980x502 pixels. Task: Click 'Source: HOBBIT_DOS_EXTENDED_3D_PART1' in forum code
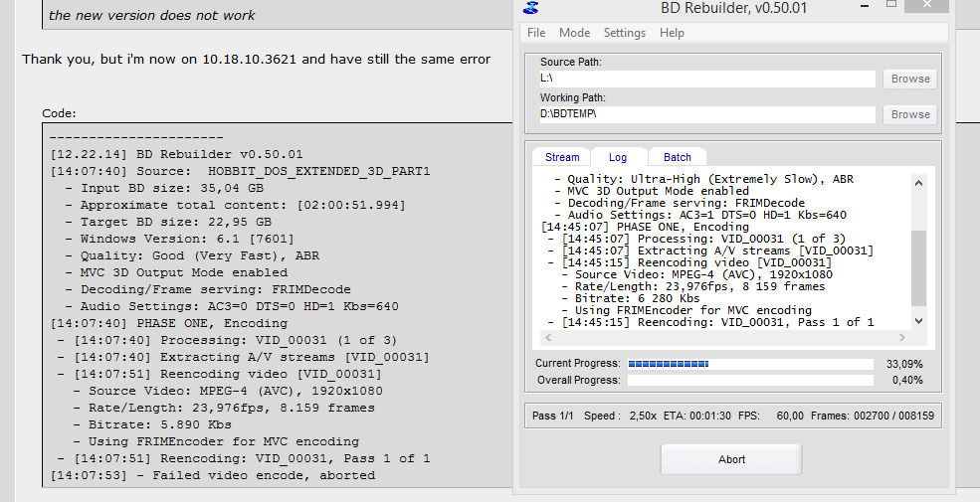coord(284,171)
